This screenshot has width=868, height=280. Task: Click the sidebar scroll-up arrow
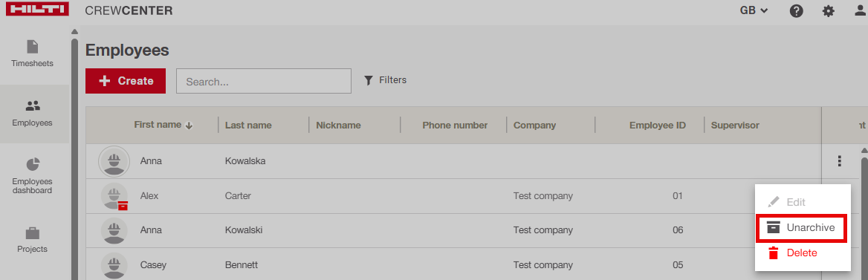pos(75,31)
